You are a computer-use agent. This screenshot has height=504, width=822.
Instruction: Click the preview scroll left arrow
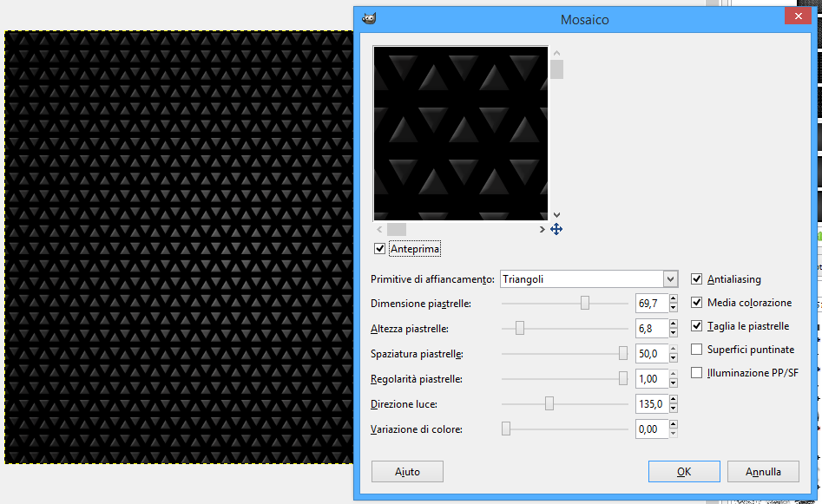(379, 230)
